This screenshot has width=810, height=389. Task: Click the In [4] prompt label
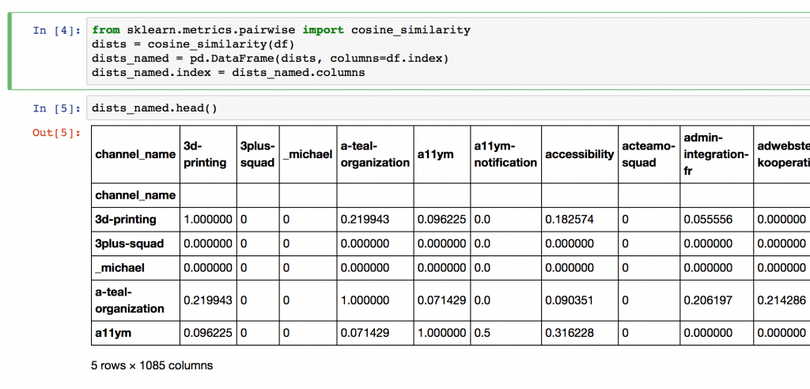pos(57,30)
